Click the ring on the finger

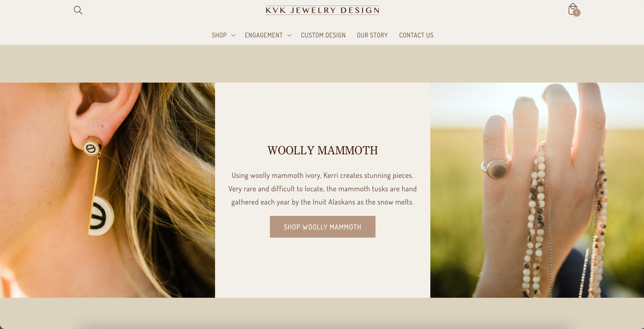tap(497, 168)
